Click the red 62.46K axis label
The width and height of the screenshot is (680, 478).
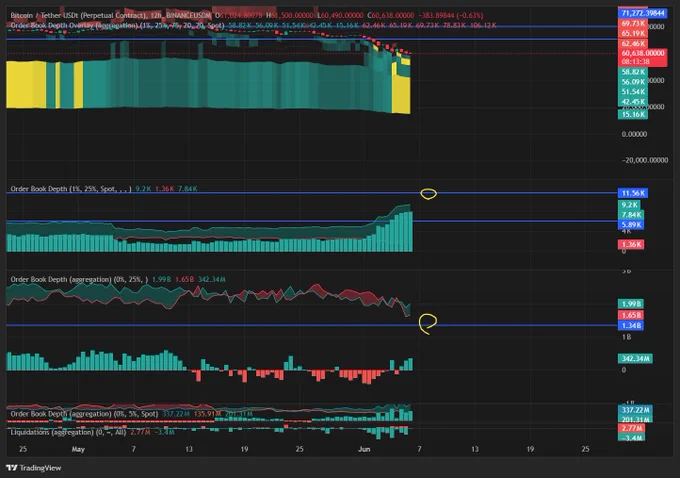633,43
